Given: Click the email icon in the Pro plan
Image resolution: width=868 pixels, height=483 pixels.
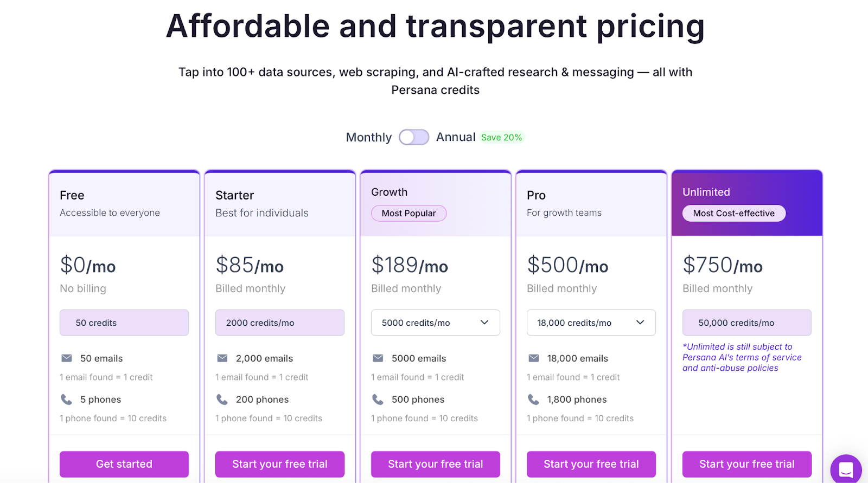Looking at the screenshot, I should [533, 358].
